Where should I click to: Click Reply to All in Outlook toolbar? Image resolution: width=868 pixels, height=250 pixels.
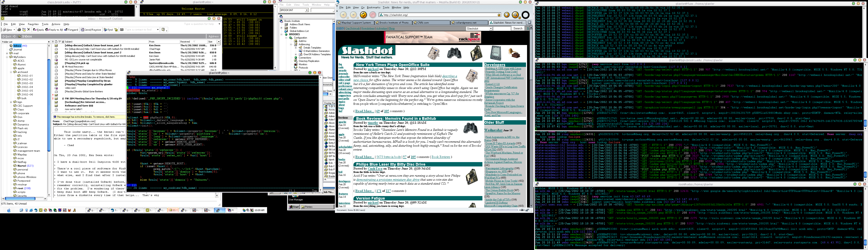[54, 30]
